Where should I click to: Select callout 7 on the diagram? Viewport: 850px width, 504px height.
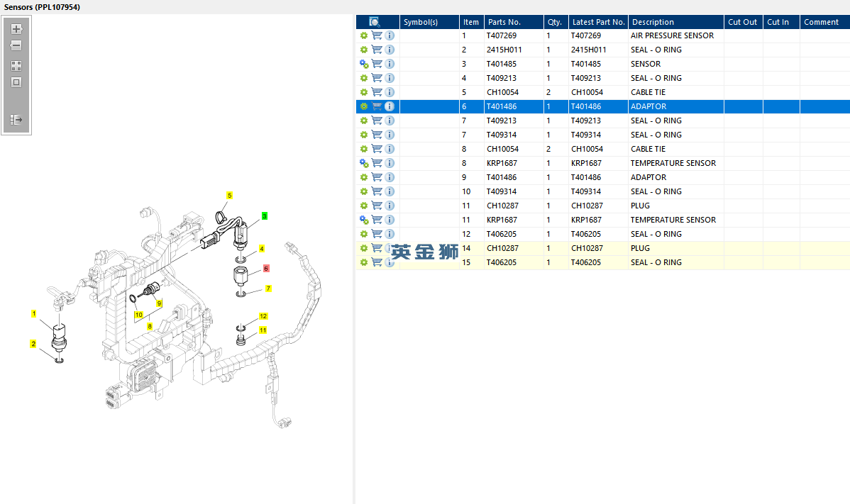click(x=267, y=289)
